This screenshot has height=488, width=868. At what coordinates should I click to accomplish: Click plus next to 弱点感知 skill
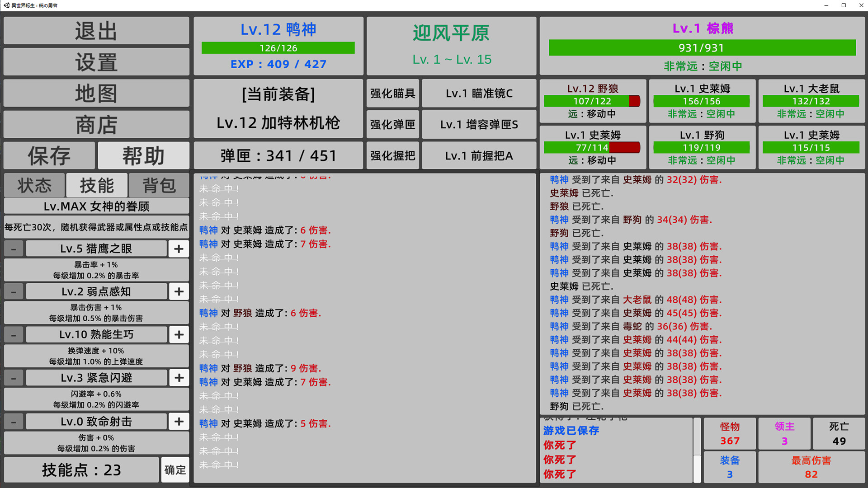(x=179, y=291)
